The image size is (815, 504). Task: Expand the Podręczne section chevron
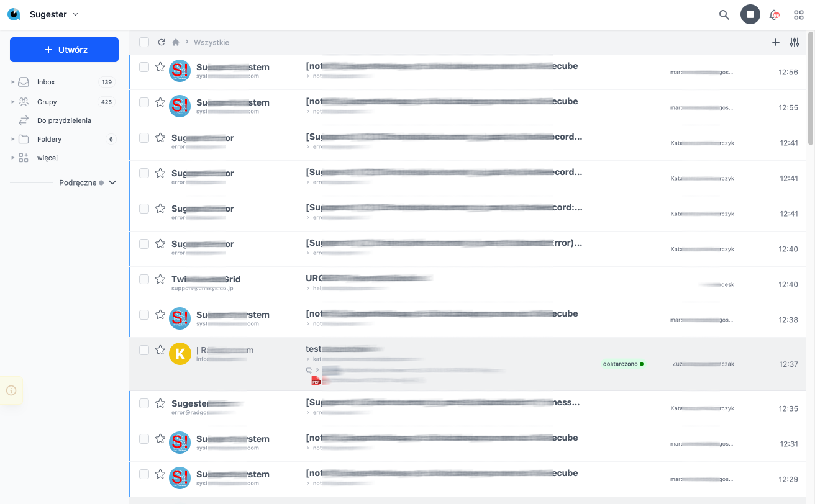click(x=112, y=182)
